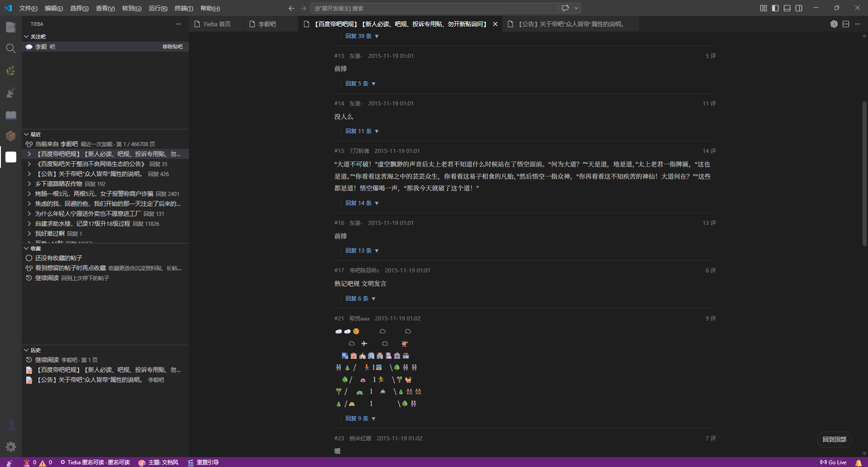Click the notification bell in status bar
This screenshot has height=467, width=868.
point(859,462)
